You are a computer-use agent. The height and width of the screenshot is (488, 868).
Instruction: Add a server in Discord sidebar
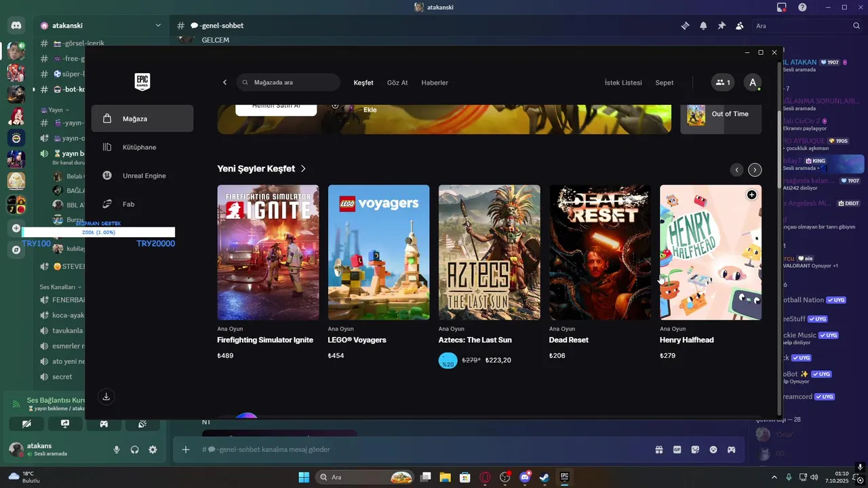[x=16, y=228]
